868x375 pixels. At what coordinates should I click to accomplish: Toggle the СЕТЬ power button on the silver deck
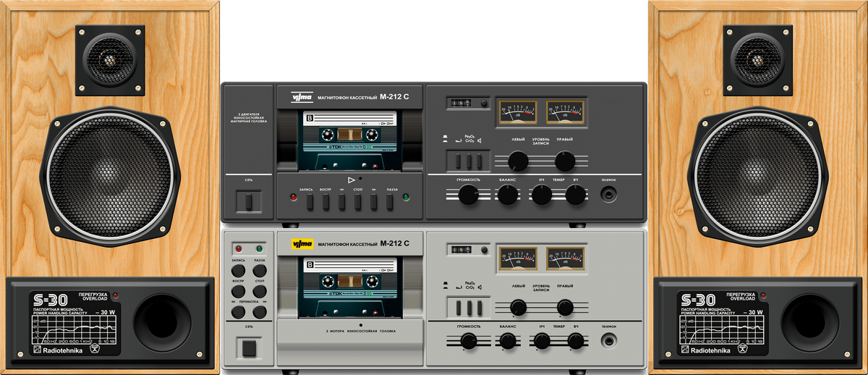(x=248, y=347)
